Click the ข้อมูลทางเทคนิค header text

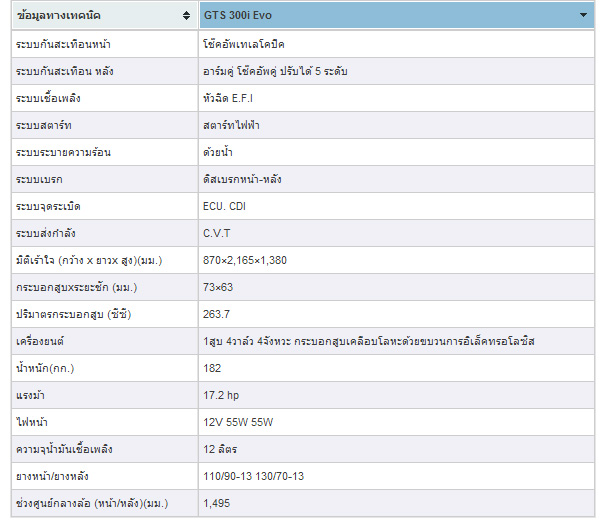click(59, 15)
